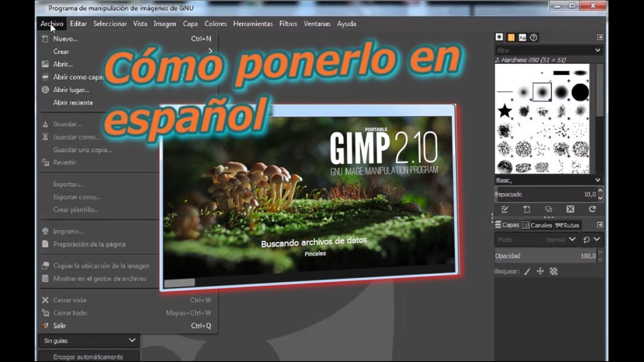Open the Seleccionar menu
The height and width of the screenshot is (362, 644).
click(110, 24)
